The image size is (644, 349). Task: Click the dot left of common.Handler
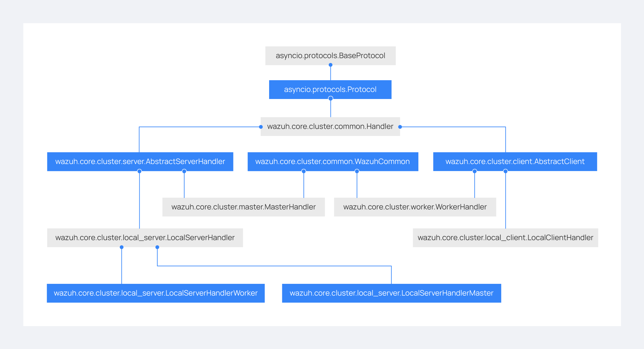coord(261,127)
